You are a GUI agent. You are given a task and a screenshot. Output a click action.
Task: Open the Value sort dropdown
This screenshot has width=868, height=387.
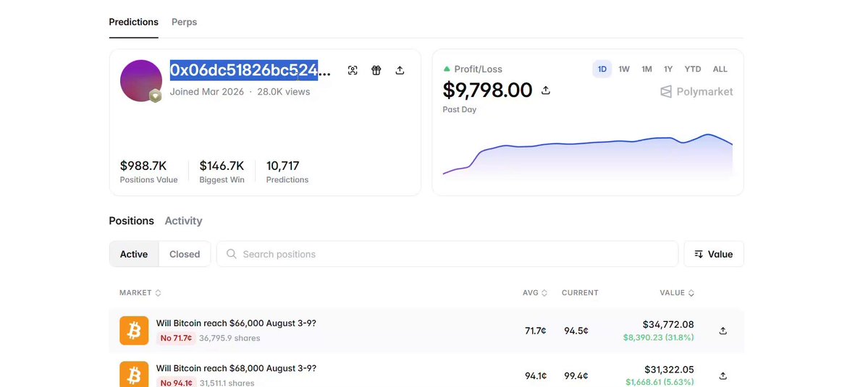coord(714,255)
